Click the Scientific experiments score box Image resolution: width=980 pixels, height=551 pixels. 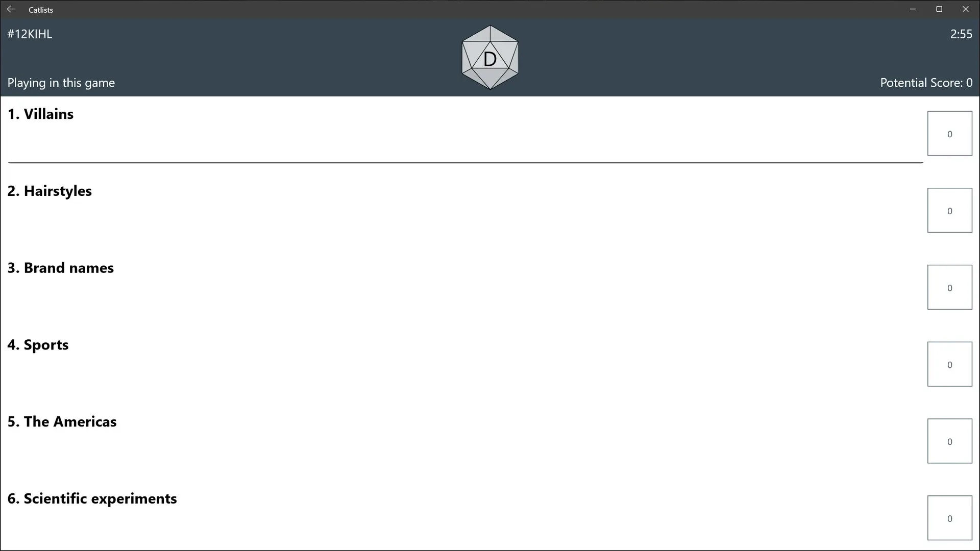pos(949,518)
